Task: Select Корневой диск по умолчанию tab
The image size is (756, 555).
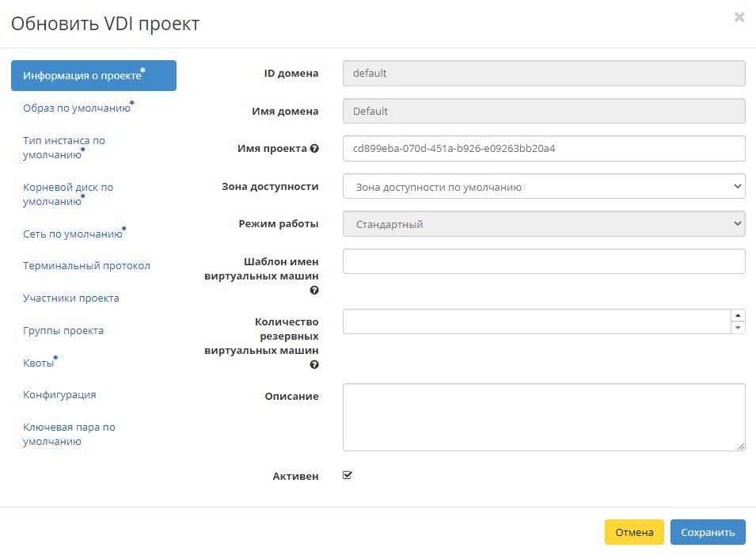Action: coord(68,194)
